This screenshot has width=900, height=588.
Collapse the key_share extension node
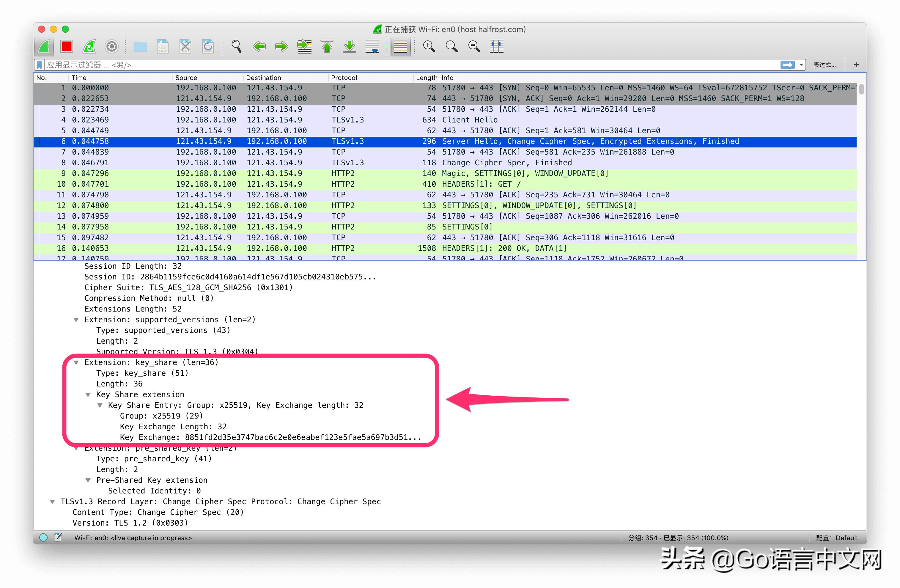click(76, 363)
